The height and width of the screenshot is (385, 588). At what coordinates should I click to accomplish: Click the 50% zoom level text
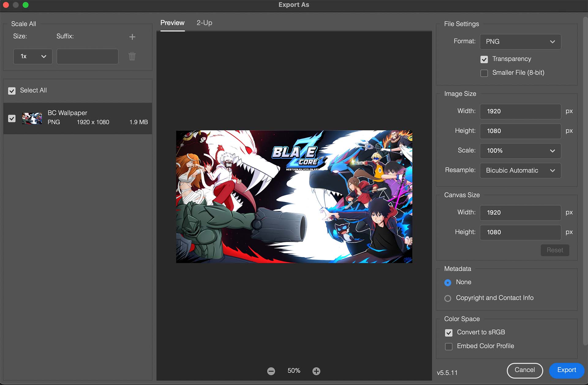[x=294, y=371]
